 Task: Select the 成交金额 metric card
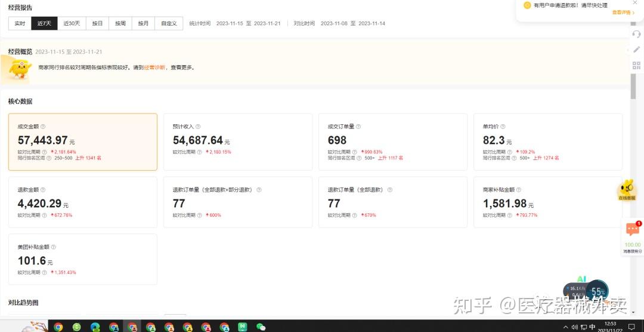[x=82, y=142]
